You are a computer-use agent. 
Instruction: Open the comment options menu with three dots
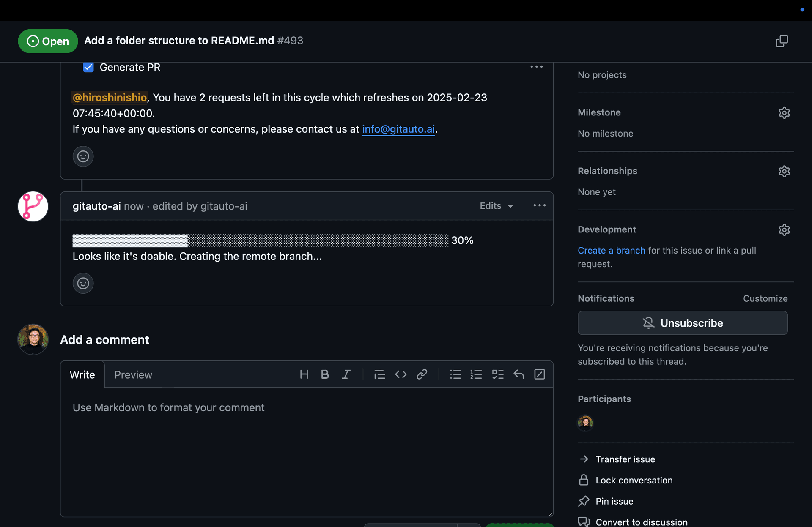coord(539,205)
